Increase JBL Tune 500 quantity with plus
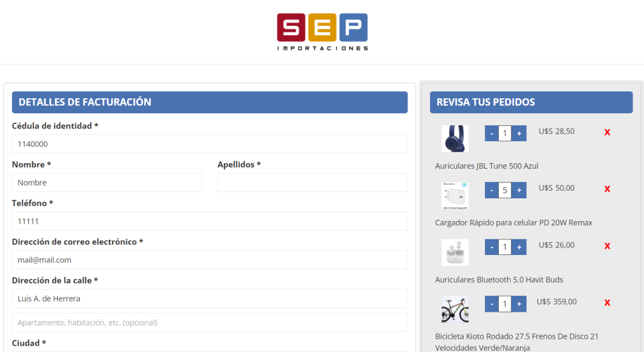 [519, 133]
